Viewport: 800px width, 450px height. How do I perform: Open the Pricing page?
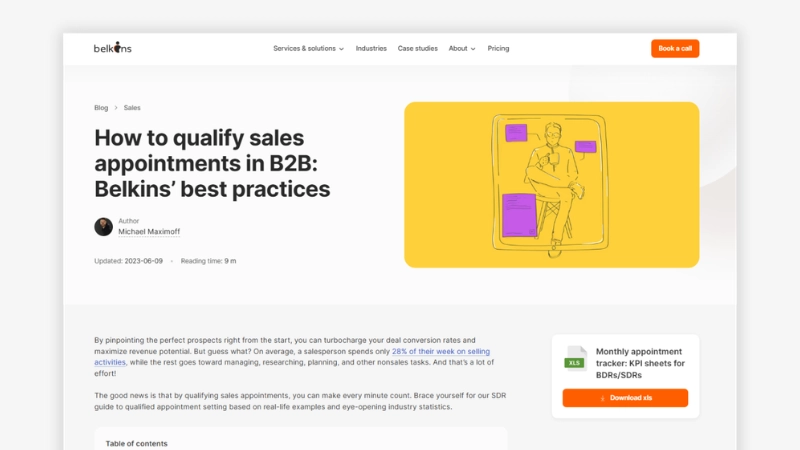(498, 48)
